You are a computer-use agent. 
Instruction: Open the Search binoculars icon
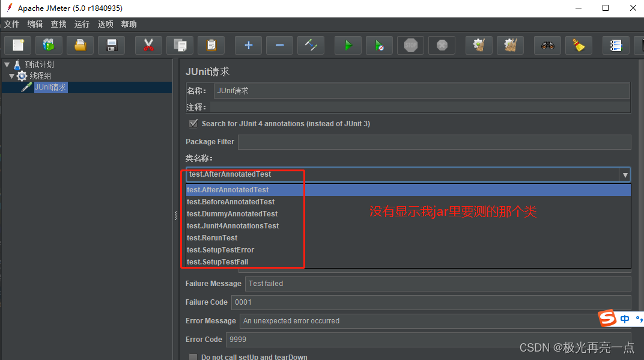(x=547, y=45)
